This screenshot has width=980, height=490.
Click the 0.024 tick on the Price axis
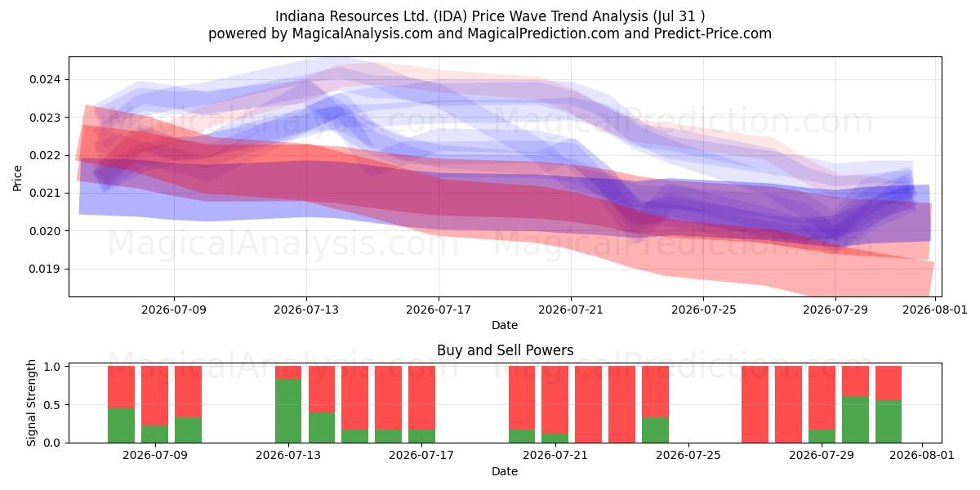pyautogui.click(x=46, y=79)
